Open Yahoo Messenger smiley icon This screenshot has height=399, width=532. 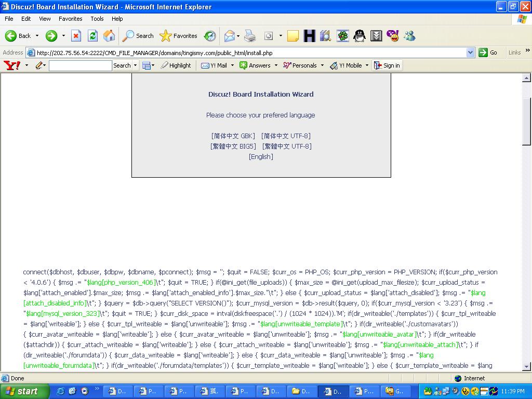(393, 36)
